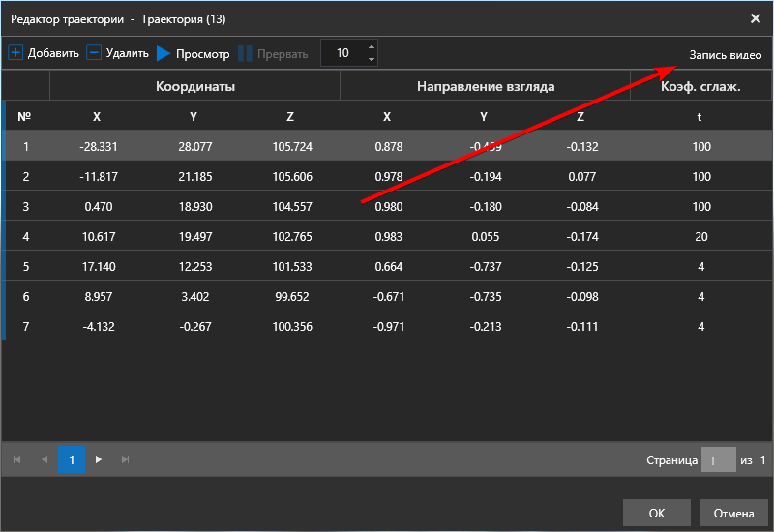Click the Страница page number field
The height and width of the screenshot is (532, 774).
pos(718,460)
